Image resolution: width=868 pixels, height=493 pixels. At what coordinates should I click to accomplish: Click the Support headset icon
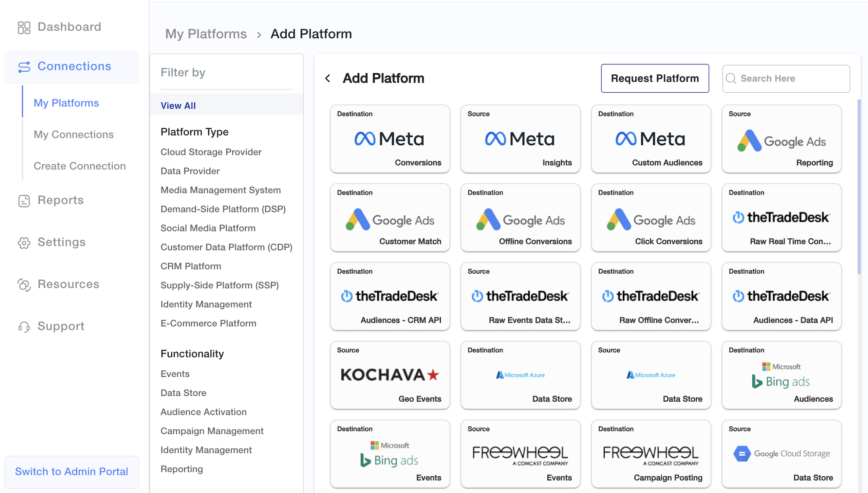tap(24, 326)
